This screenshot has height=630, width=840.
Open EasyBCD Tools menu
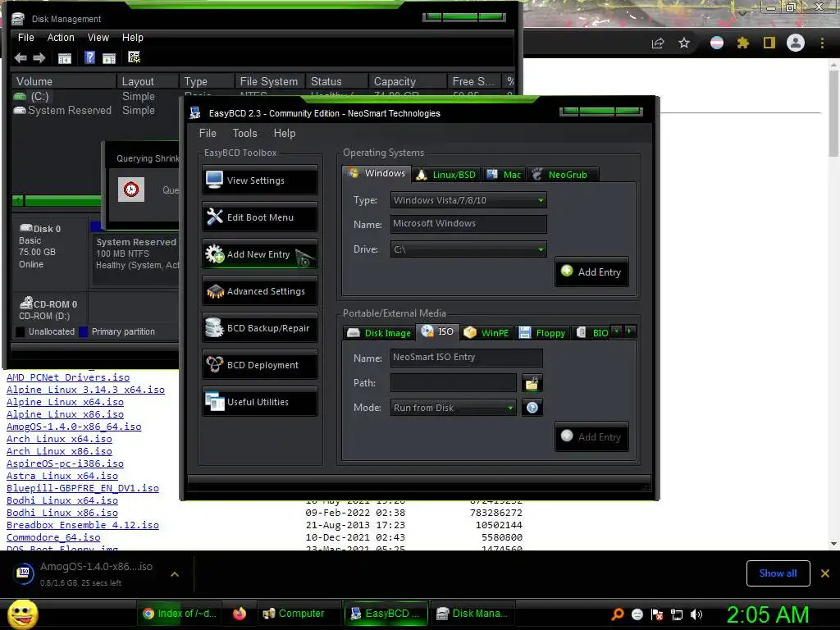(x=244, y=134)
